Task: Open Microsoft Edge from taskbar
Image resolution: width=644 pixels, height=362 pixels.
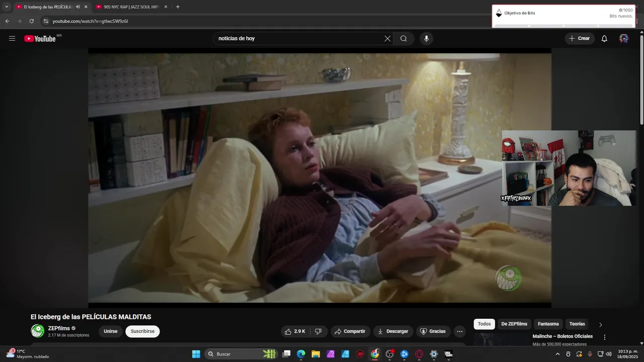Action: click(301, 354)
